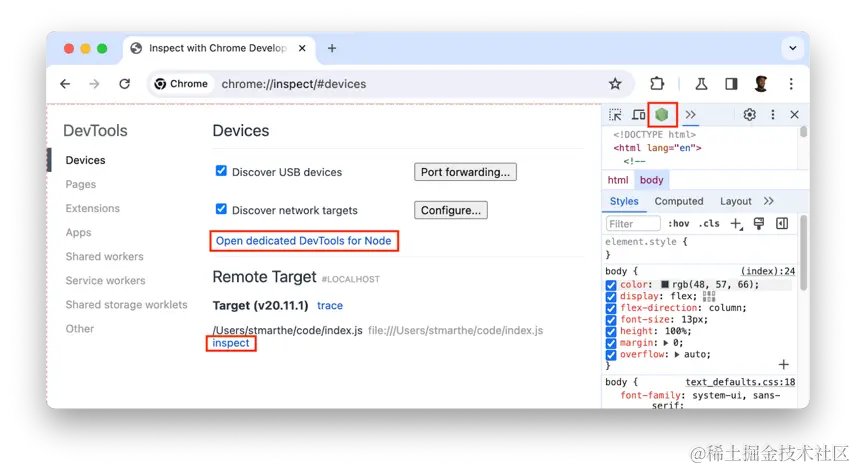Open Shared workers in the sidebar
The width and height of the screenshot is (856, 470).
pos(104,256)
